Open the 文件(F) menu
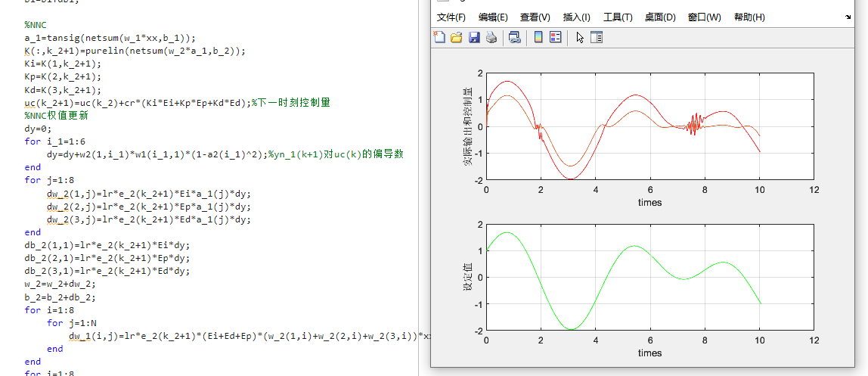This screenshot has width=868, height=376. click(451, 17)
